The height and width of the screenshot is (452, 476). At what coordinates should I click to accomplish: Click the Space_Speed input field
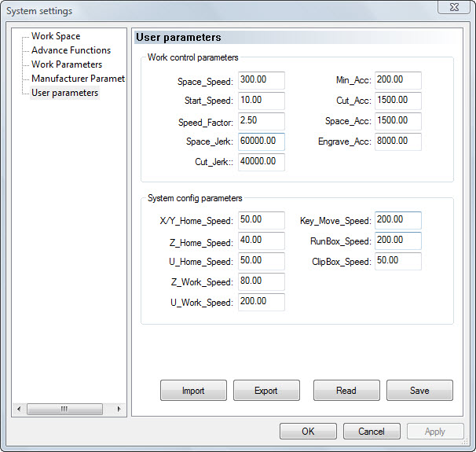261,80
